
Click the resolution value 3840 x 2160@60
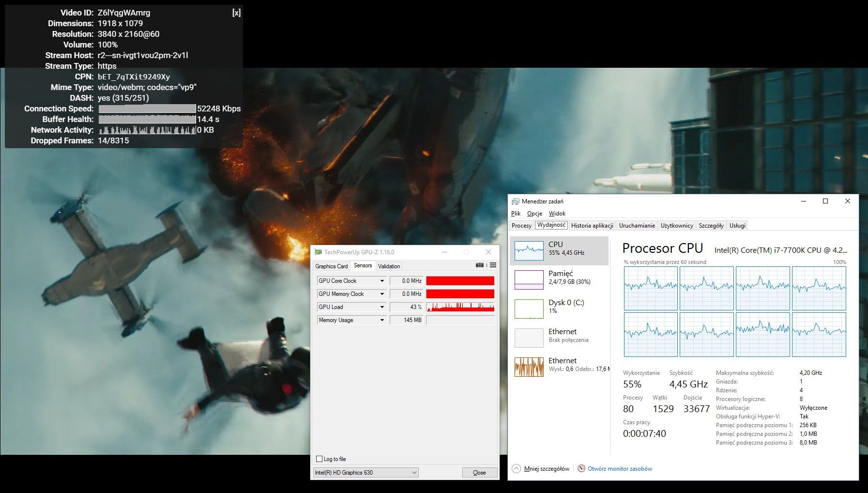pos(128,34)
